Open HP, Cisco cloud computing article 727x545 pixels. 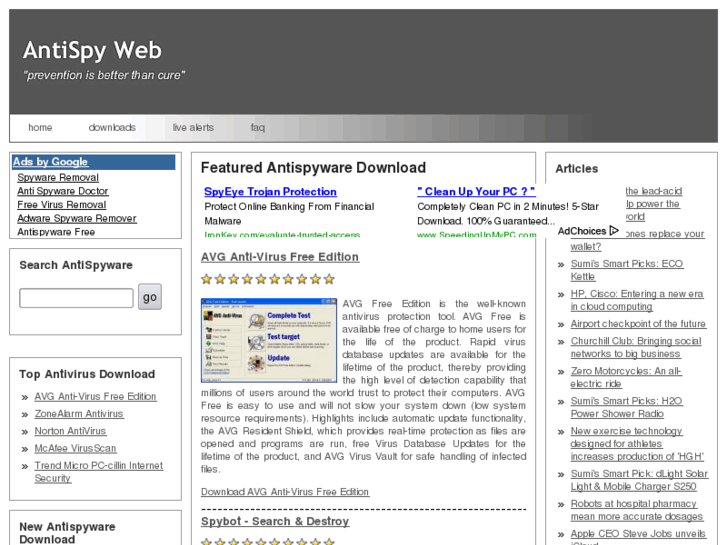[x=637, y=300]
